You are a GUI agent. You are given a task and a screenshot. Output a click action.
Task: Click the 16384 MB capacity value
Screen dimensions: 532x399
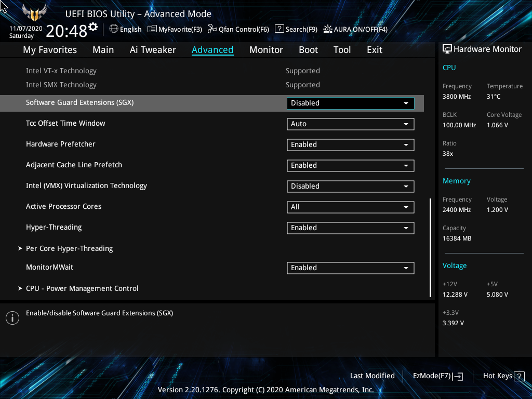tap(457, 238)
